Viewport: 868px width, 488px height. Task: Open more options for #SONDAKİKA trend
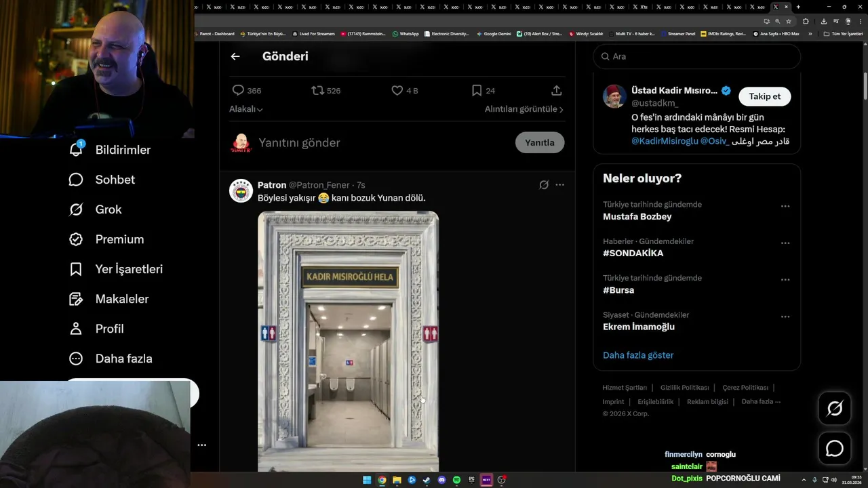click(785, 243)
